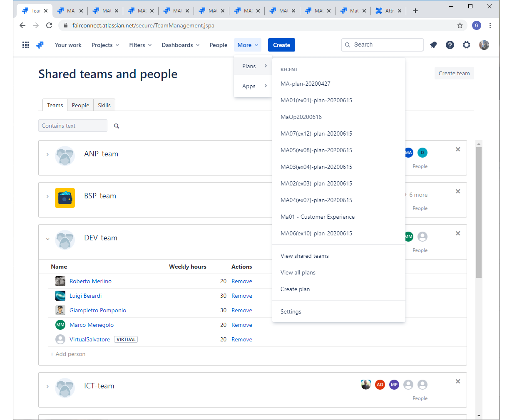Click the teams list vertical scrollbar
Viewport: 512px width, 420px height.
pyautogui.click(x=479, y=212)
